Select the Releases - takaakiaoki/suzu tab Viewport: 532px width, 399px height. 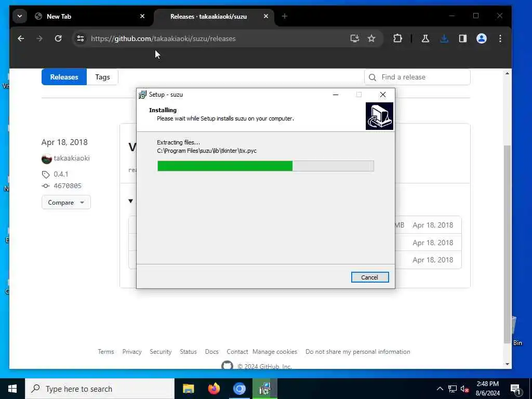pos(214,16)
